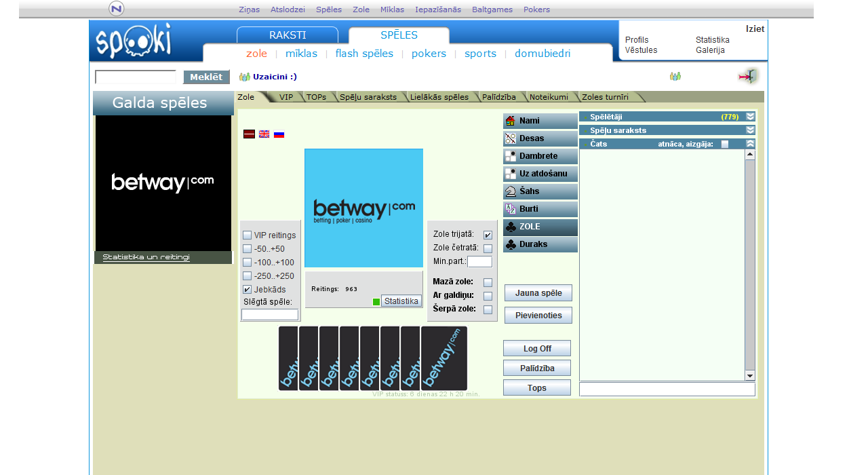Open the Noteikumi tab
This screenshot has width=868, height=475.
549,97
